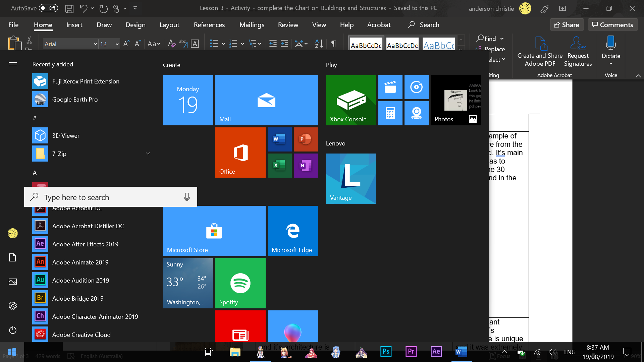Viewport: 644px width, 362px height.
Task: Open the Movies & TV tile
Action: point(390,87)
